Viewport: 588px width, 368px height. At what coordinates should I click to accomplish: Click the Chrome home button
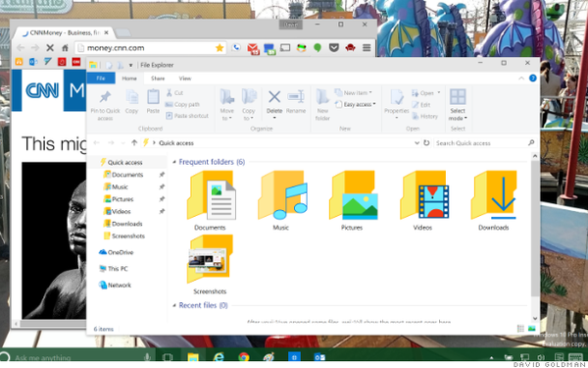pos(66,48)
